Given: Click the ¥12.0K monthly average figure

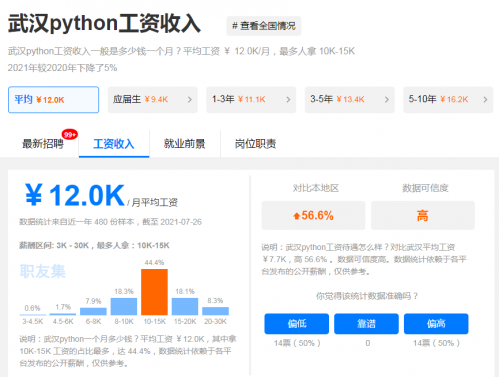Looking at the screenshot, I should click(x=75, y=196).
